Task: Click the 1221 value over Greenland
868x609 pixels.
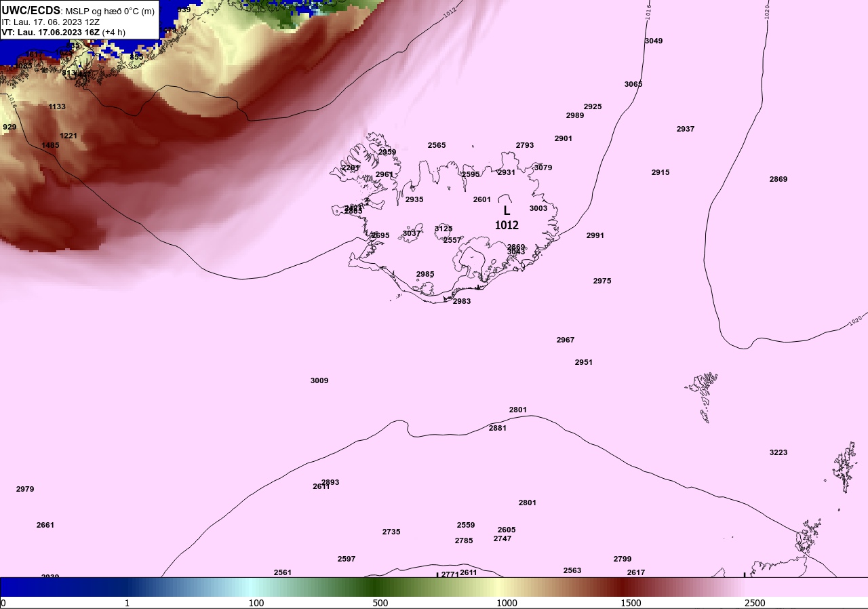Action: (68, 136)
